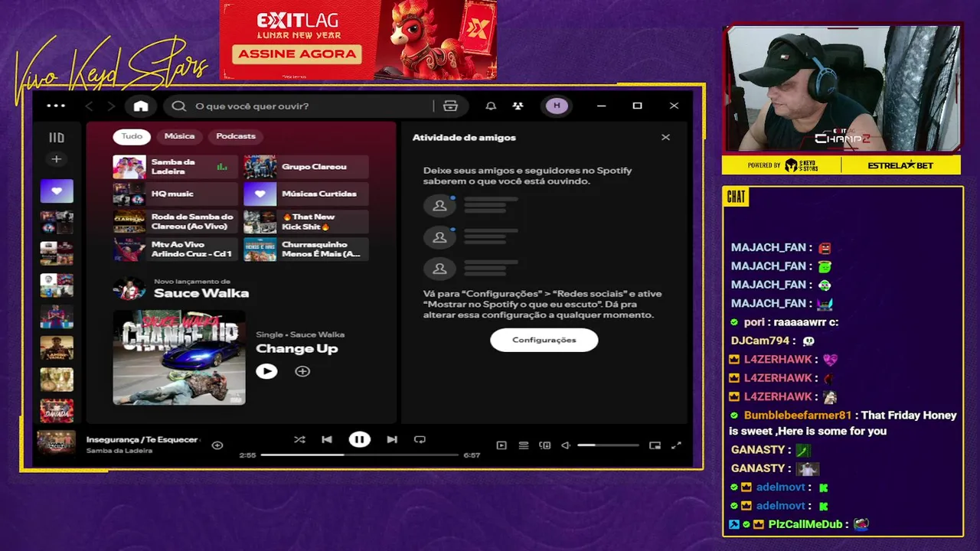This screenshot has width=980, height=551.
Task: Select the 'Música' filter chip
Action: click(x=179, y=136)
